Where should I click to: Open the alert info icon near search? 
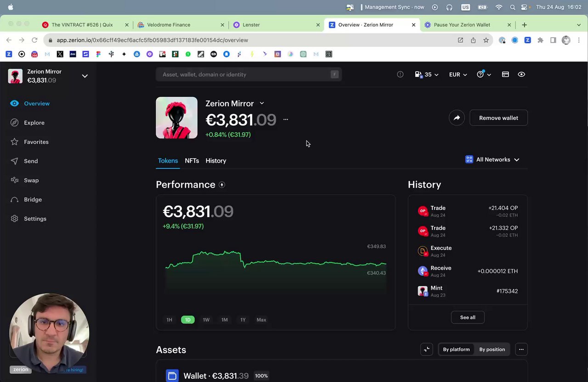(400, 74)
